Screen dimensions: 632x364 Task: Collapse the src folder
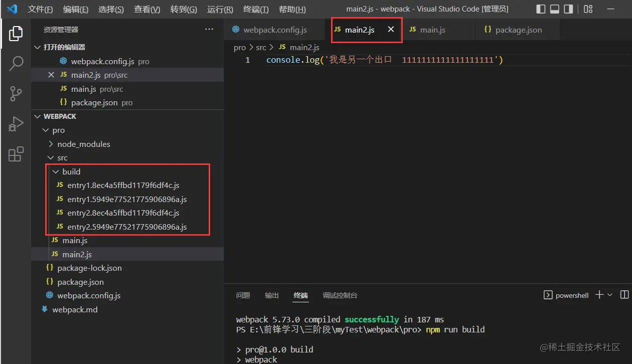(x=127, y=158)
